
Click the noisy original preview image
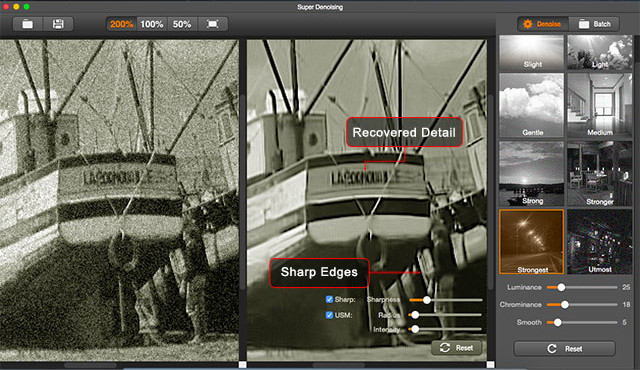pyautogui.click(x=119, y=200)
